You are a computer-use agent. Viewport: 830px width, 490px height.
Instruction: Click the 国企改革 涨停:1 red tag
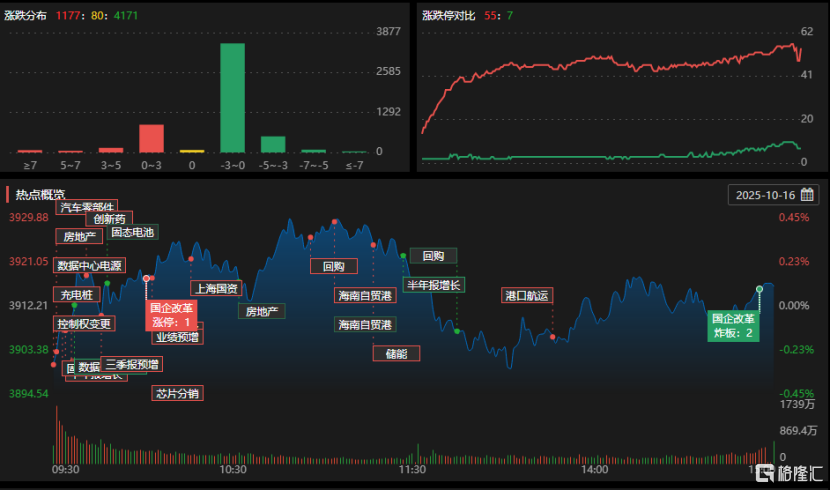point(170,315)
